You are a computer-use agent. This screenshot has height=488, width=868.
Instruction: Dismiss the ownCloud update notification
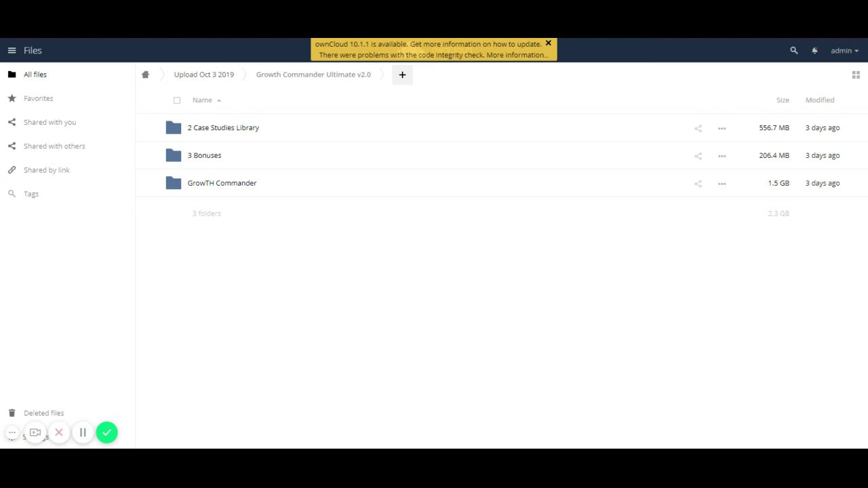tap(549, 43)
